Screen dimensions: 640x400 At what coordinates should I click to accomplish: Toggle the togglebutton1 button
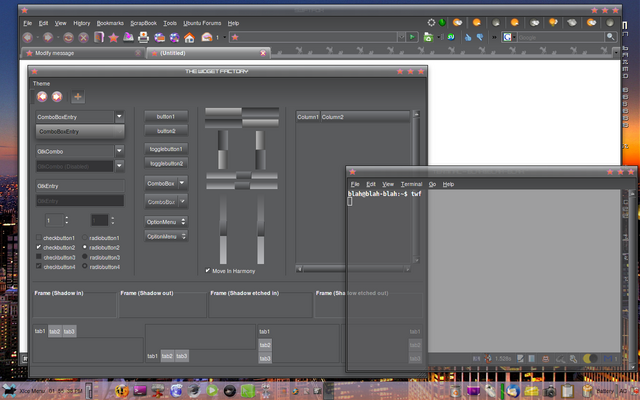click(x=166, y=149)
